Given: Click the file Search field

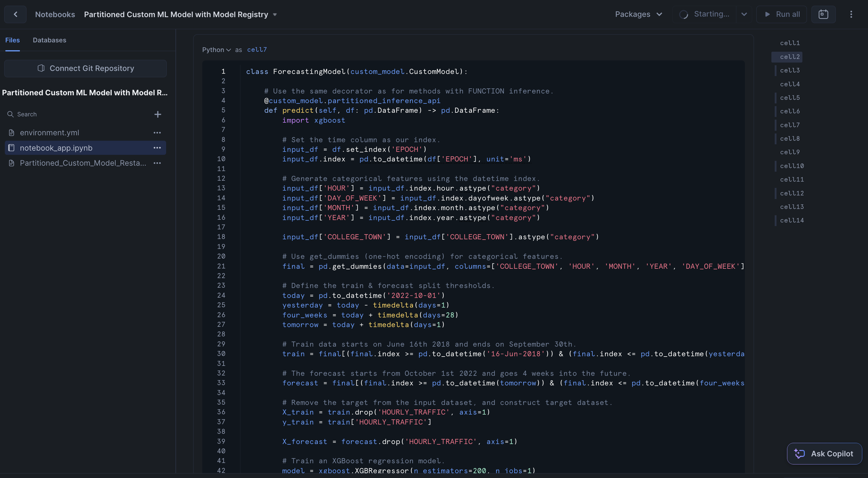Looking at the screenshot, I should click(78, 115).
